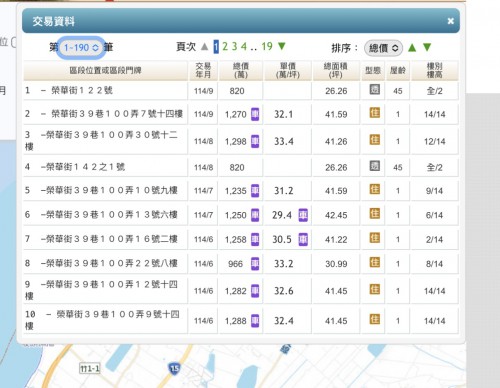Viewport: 500px width, 388px height.
Task: Click residential 住 icon in row 7
Action: click(x=375, y=238)
